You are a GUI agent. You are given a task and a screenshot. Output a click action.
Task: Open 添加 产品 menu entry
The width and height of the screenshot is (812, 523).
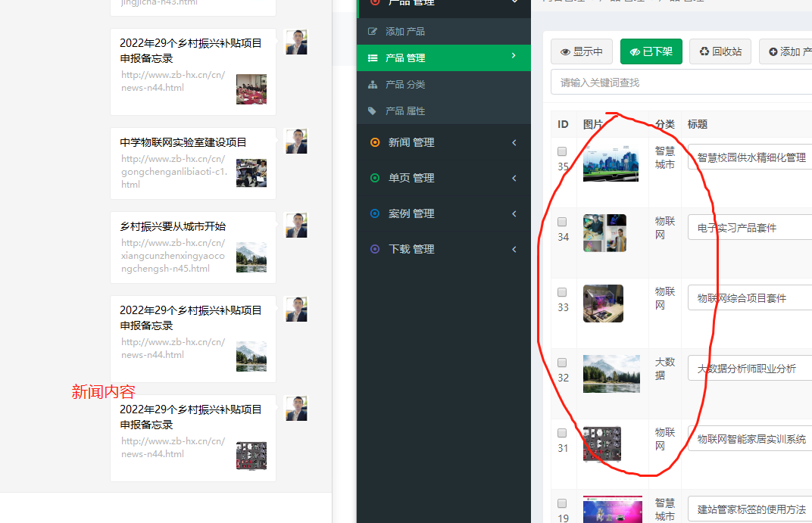click(x=444, y=32)
